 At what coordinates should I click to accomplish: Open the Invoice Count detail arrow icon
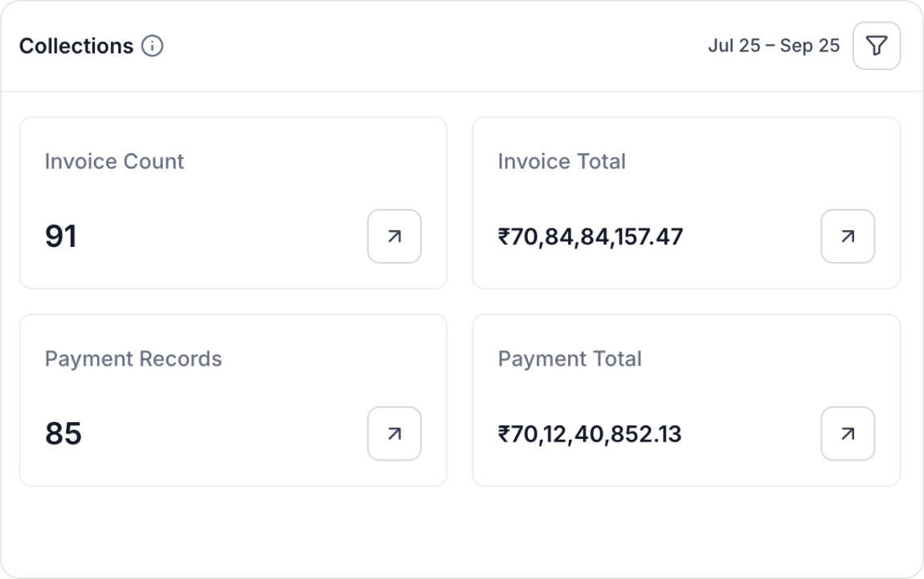pyautogui.click(x=394, y=236)
